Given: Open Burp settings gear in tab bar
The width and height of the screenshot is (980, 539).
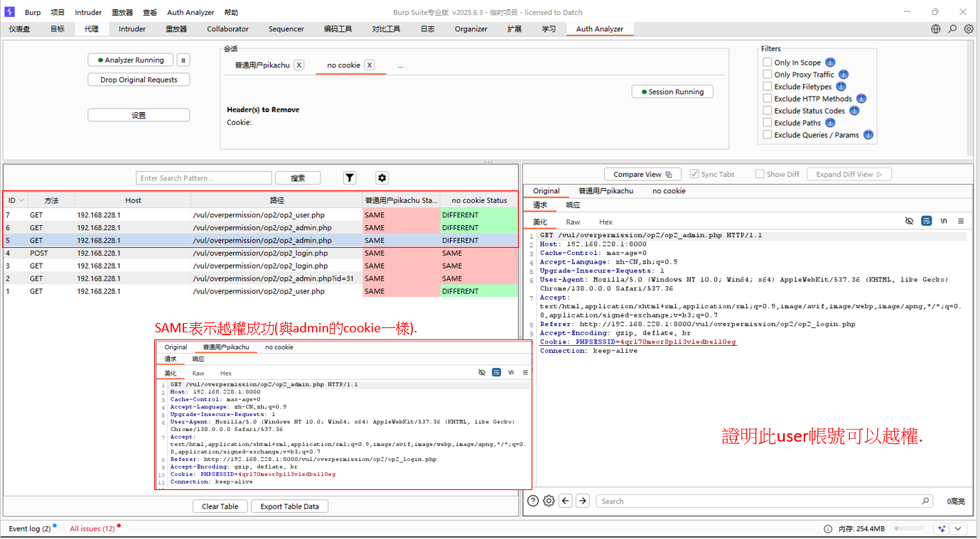Looking at the screenshot, I should [x=969, y=29].
